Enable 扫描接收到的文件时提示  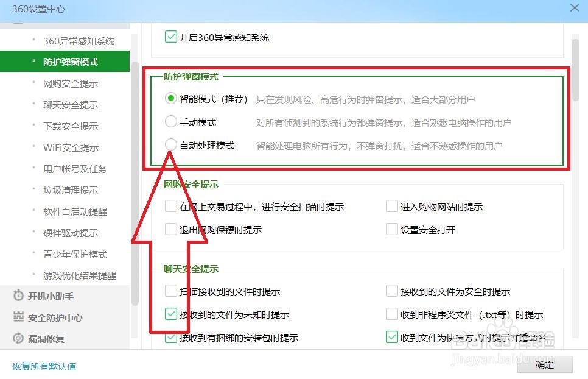coord(170,291)
